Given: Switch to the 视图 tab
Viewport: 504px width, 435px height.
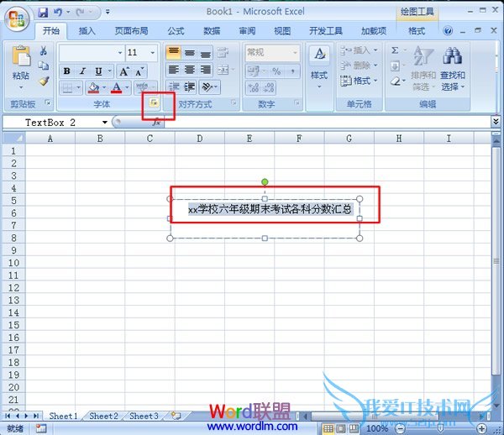Looking at the screenshot, I should tap(282, 31).
